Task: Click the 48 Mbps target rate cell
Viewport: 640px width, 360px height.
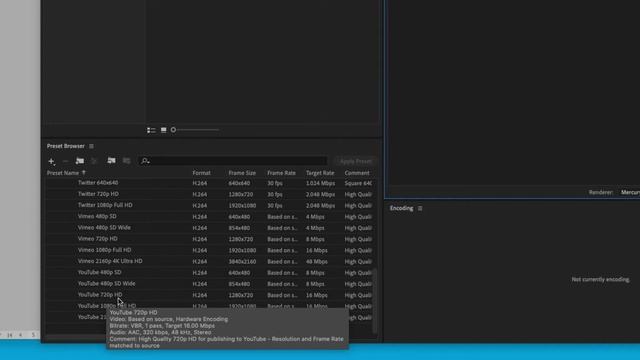Action: pyautogui.click(x=317, y=262)
